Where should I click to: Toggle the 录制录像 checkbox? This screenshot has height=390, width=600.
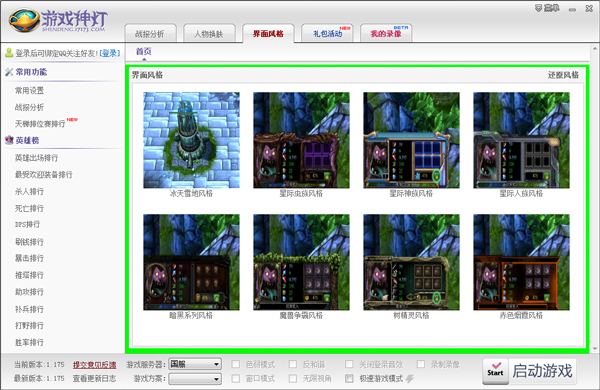[x=421, y=364]
